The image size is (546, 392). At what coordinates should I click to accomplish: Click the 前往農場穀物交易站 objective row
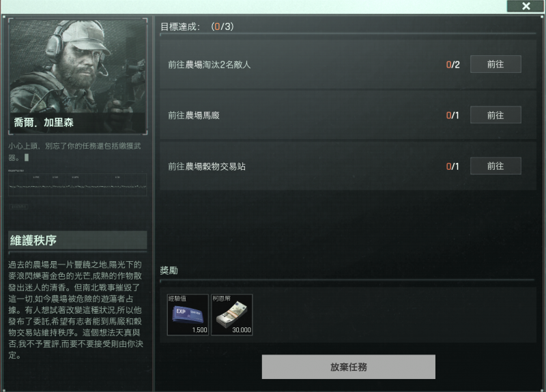(x=347, y=166)
